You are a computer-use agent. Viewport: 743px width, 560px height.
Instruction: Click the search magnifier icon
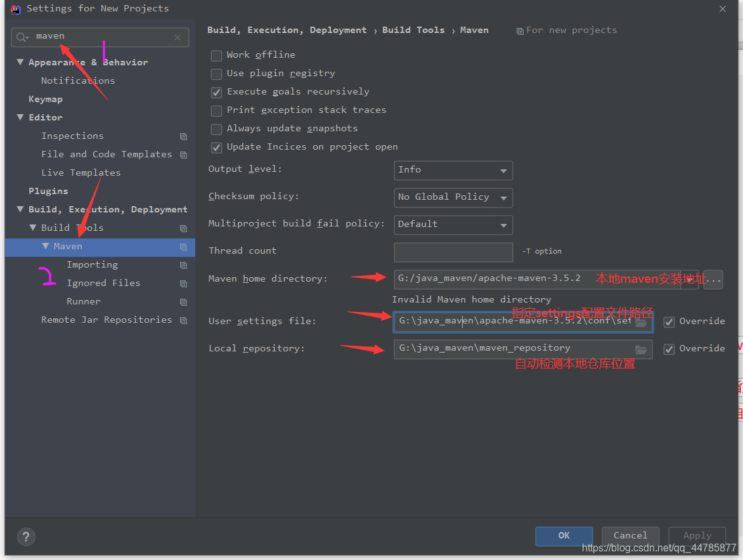22,37
